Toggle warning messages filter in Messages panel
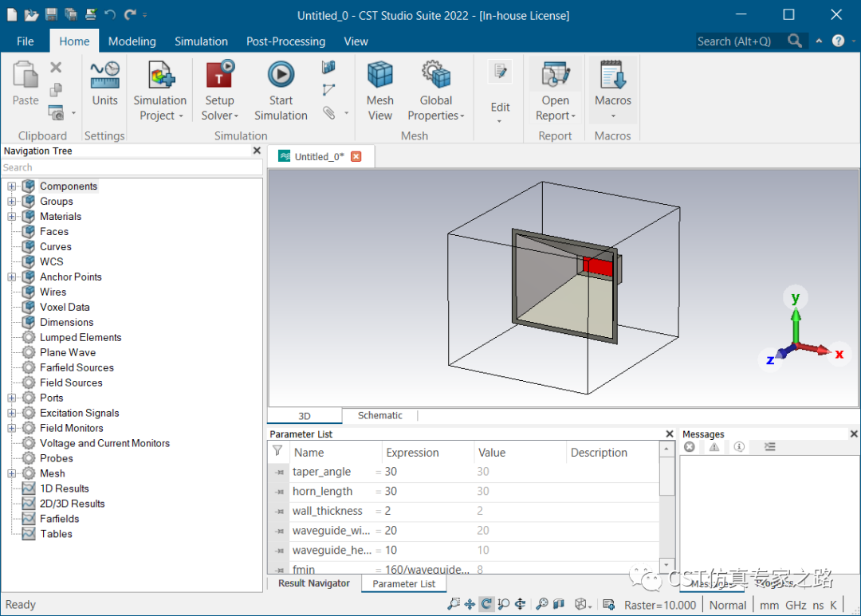861x616 pixels. 714,447
